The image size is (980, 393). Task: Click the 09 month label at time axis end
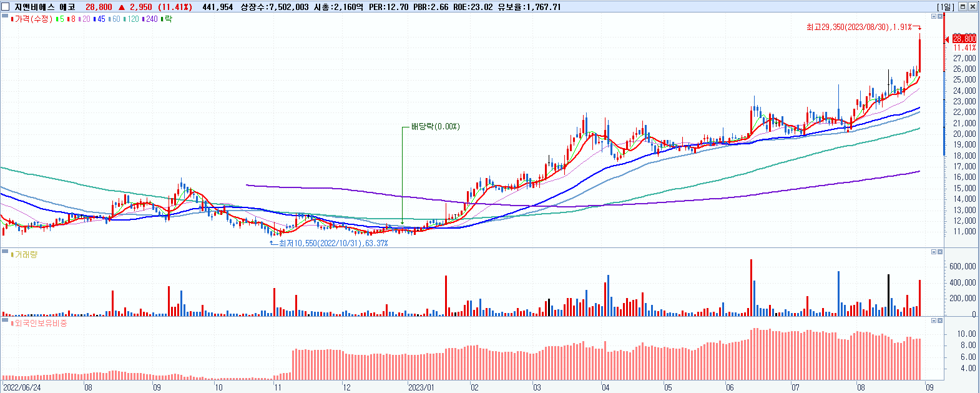point(929,387)
